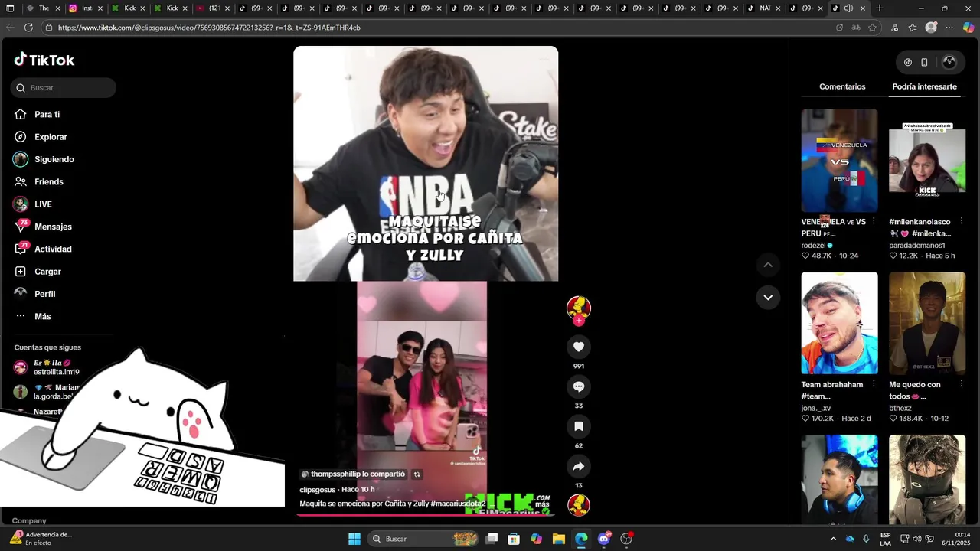Open Perfil page
This screenshot has height=551, width=980.
[34, 294]
